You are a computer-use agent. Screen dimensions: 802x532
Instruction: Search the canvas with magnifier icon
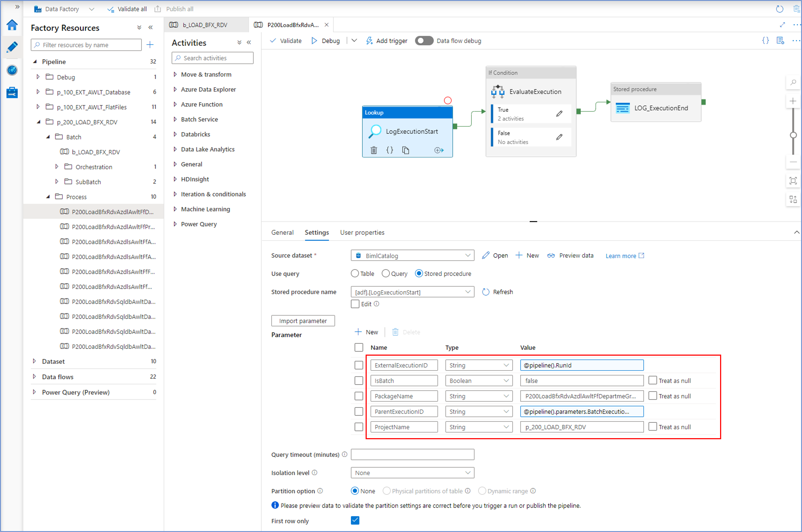(x=793, y=82)
